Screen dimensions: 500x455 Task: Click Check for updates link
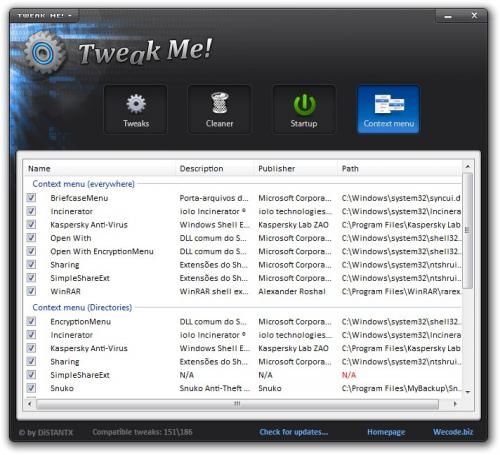point(294,432)
